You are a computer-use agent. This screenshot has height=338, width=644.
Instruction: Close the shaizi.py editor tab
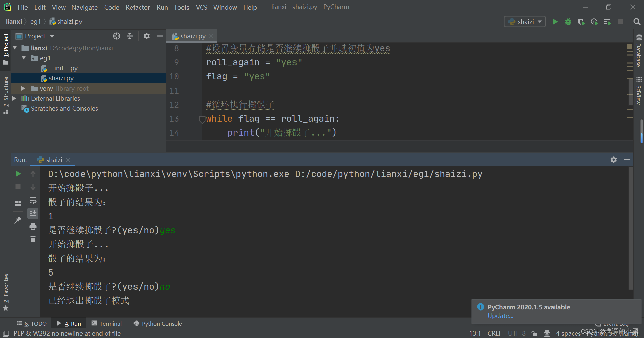[x=211, y=36]
